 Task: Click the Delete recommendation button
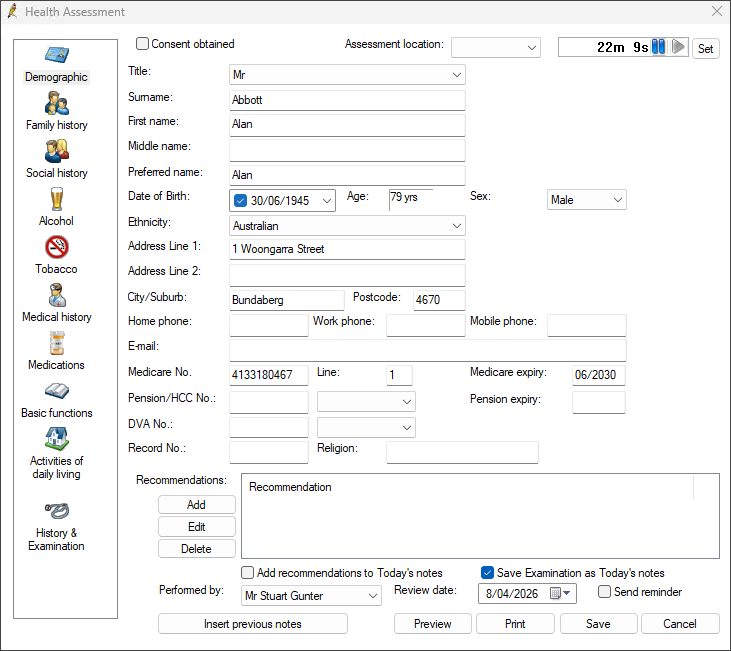tap(196, 548)
